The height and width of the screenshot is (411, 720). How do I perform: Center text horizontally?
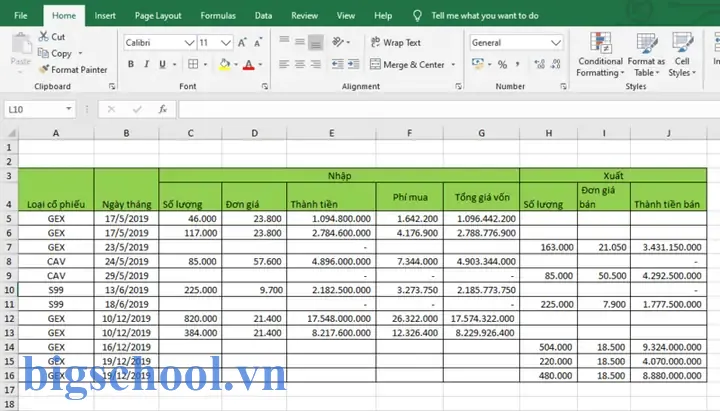(300, 64)
